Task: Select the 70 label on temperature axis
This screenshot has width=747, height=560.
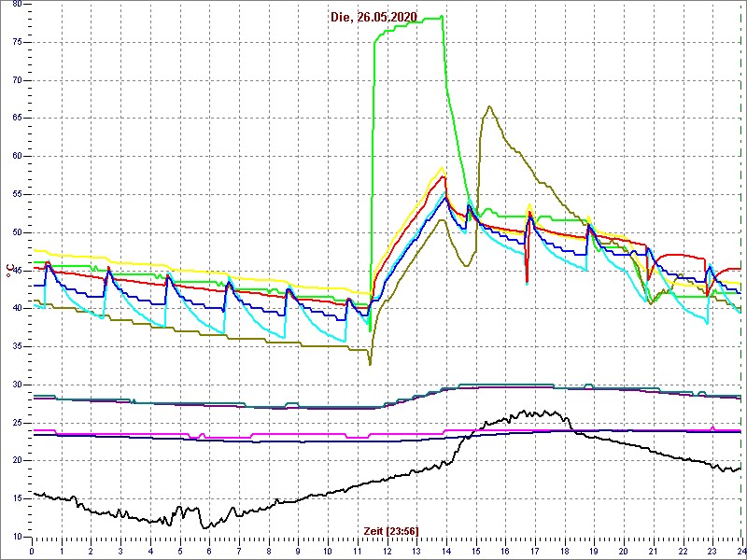Action: pyautogui.click(x=16, y=80)
